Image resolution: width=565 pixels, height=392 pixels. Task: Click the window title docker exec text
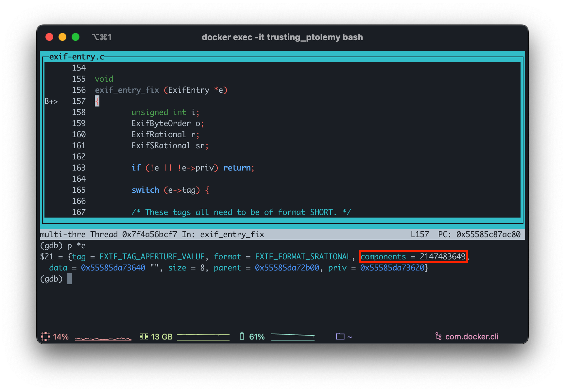pyautogui.click(x=282, y=37)
